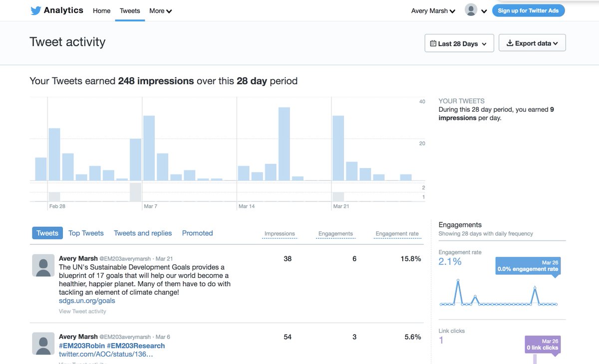Sort by the Impressions column header
This screenshot has width=599, height=364.
(280, 233)
